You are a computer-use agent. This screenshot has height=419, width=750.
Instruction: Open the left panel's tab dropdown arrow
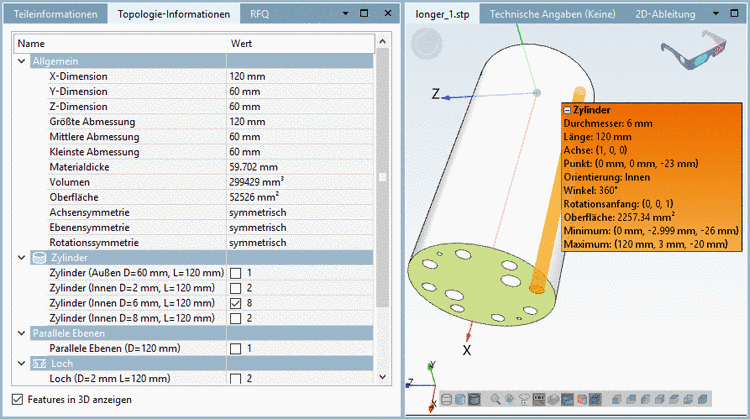click(346, 15)
